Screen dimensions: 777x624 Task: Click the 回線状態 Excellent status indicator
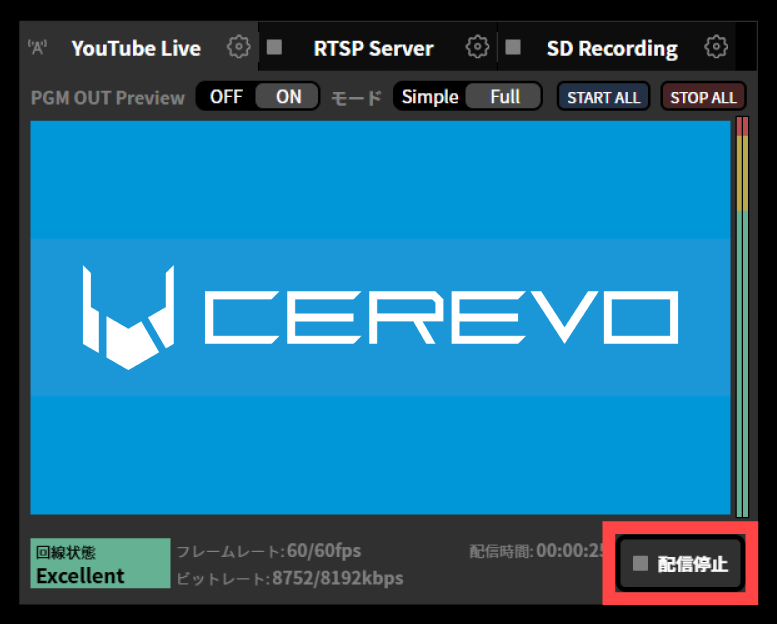point(100,564)
